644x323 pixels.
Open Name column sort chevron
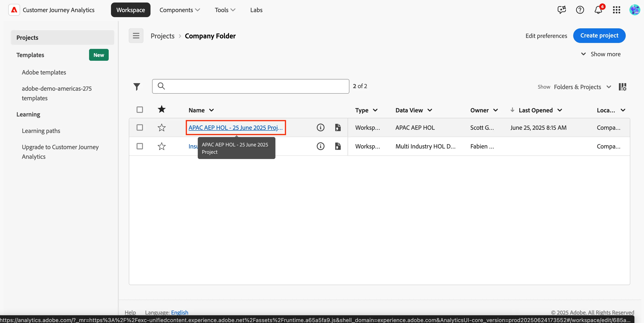click(211, 110)
